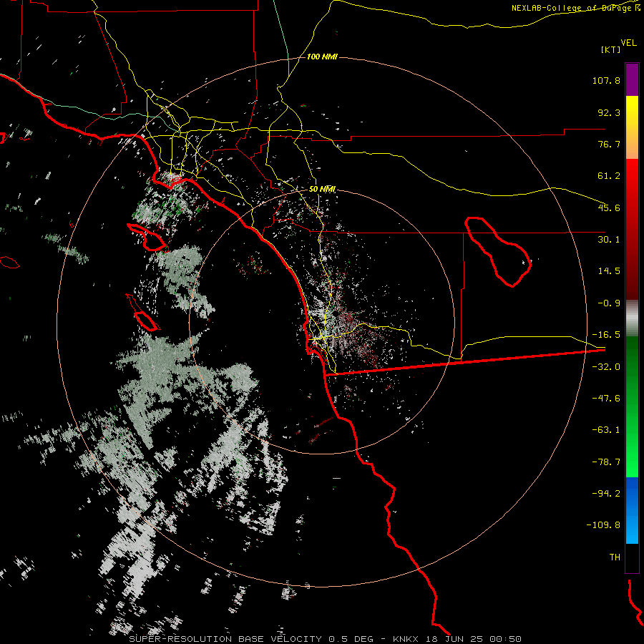The image size is (644, 644).
Task: Select the 61.2 legend value
Action: pyautogui.click(x=609, y=176)
